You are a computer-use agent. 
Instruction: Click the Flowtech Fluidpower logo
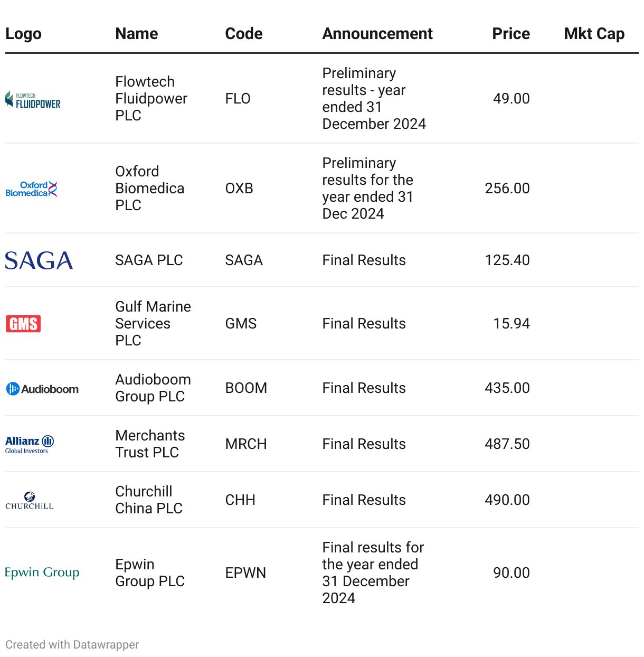point(33,99)
